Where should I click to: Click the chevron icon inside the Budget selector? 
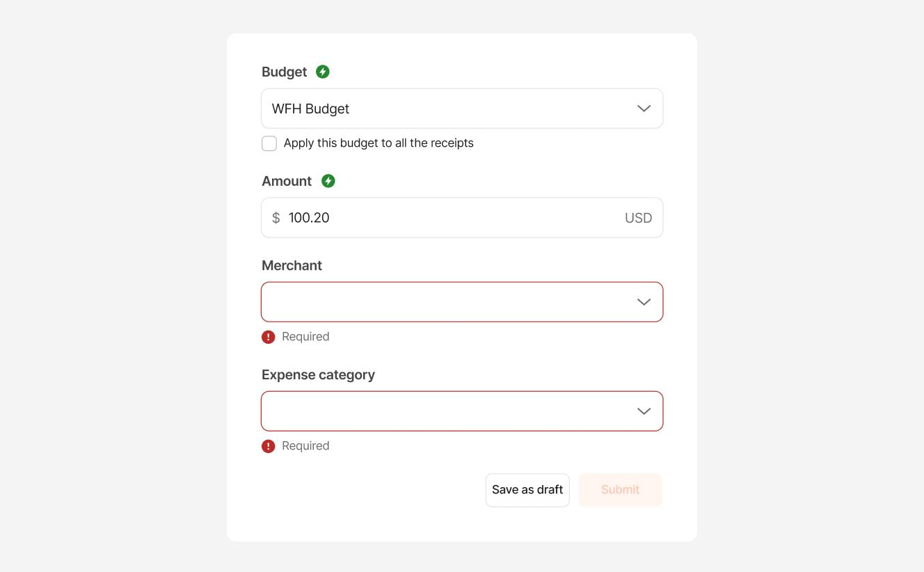(x=644, y=109)
